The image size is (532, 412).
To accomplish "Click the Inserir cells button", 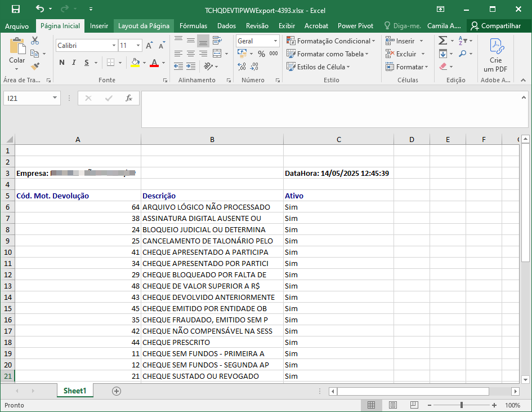I will coord(404,41).
